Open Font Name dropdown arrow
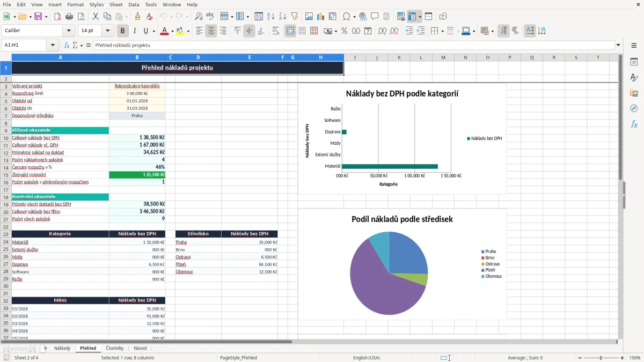The height and width of the screenshot is (362, 644). coord(69,31)
